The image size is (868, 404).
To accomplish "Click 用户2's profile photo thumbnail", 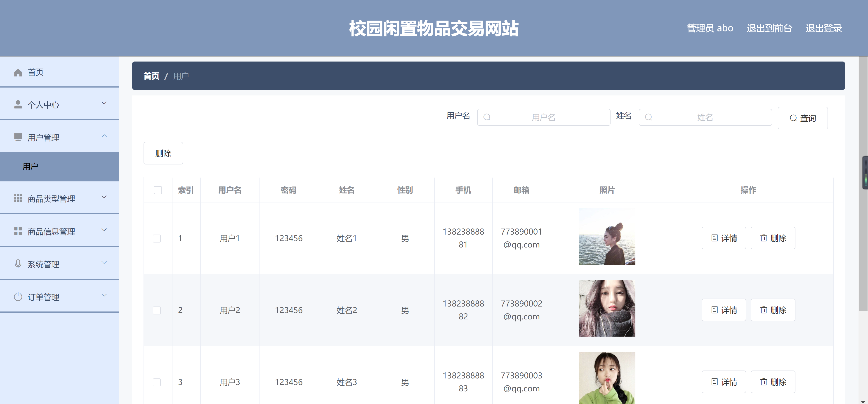I will pos(607,308).
